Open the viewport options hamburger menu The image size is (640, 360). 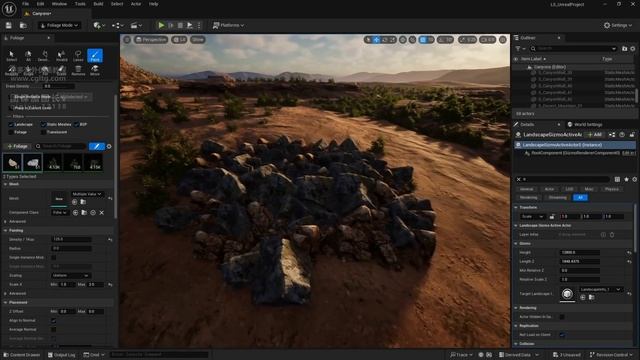click(127, 40)
